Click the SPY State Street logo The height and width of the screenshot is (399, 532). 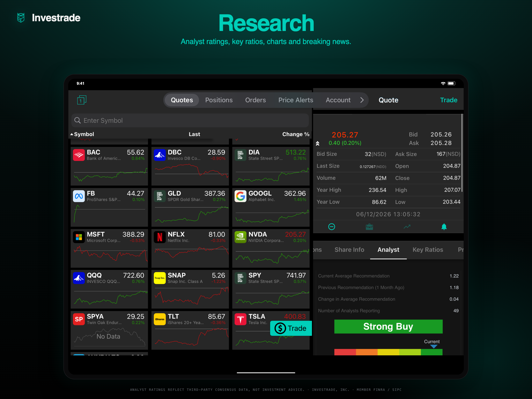click(x=240, y=278)
